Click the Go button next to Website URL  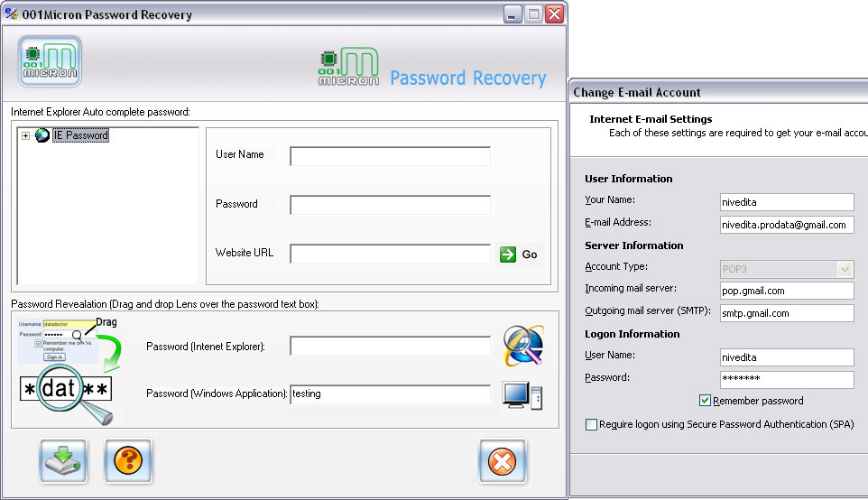(519, 255)
